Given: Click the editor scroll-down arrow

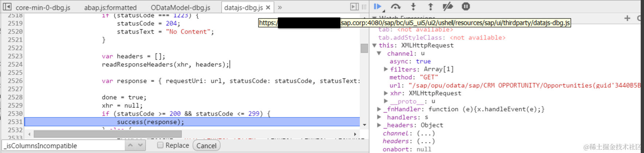Looking at the screenshot, I should [x=364, y=125].
